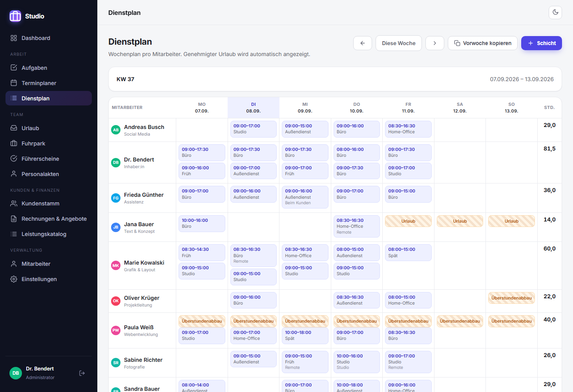This screenshot has height=392, width=573.
Task: Open Aufgaben in the sidebar
Action: 49,68
